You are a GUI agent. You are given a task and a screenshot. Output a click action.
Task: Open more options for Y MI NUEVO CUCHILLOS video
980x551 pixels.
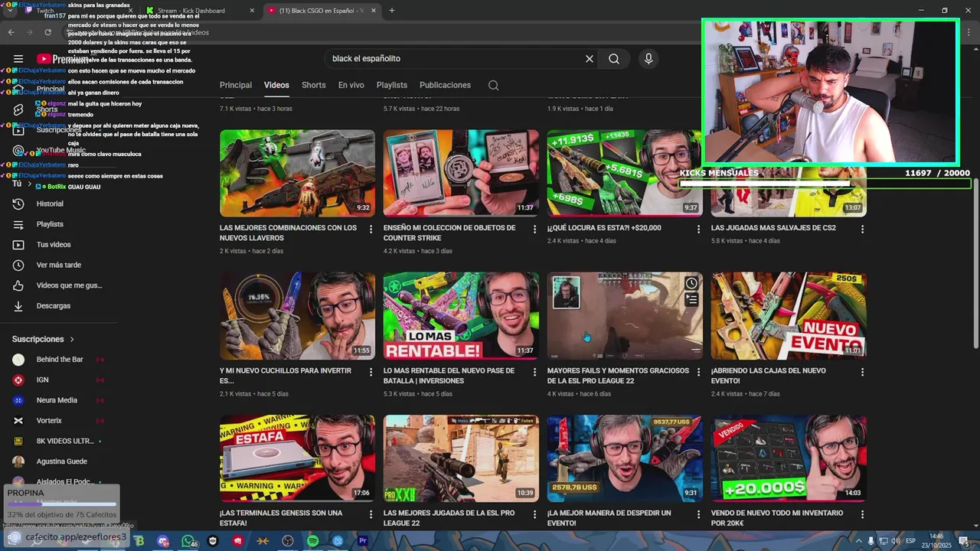pyautogui.click(x=371, y=372)
